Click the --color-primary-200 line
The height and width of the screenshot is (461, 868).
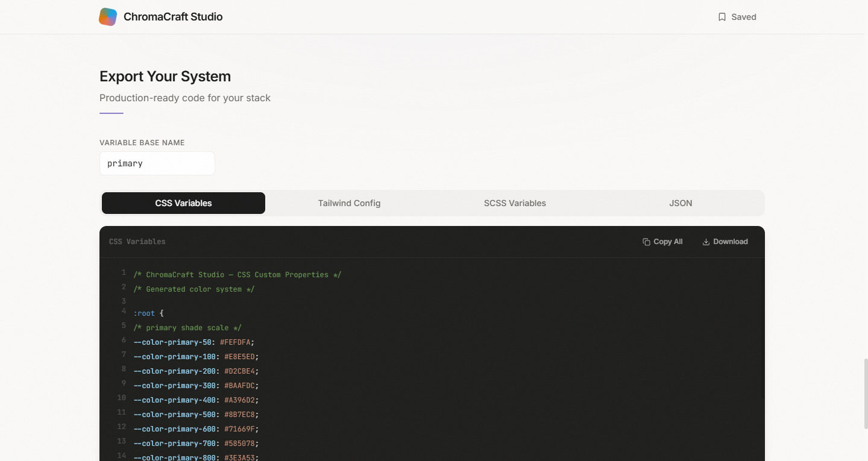pyautogui.click(x=197, y=371)
